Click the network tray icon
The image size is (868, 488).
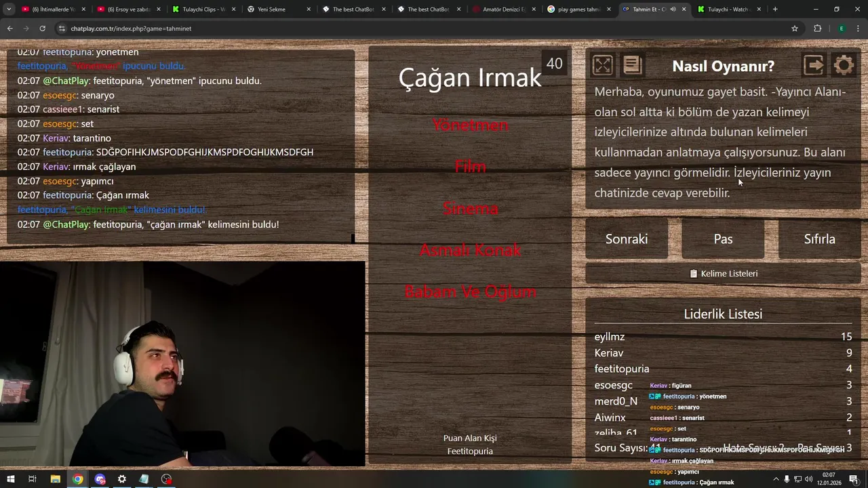tap(797, 479)
